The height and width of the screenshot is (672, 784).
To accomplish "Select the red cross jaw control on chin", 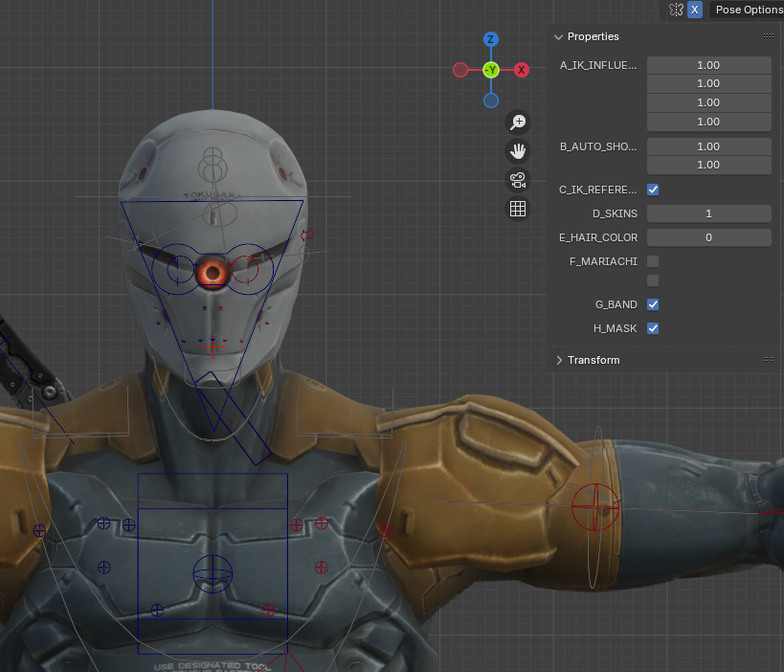I will coord(213,347).
